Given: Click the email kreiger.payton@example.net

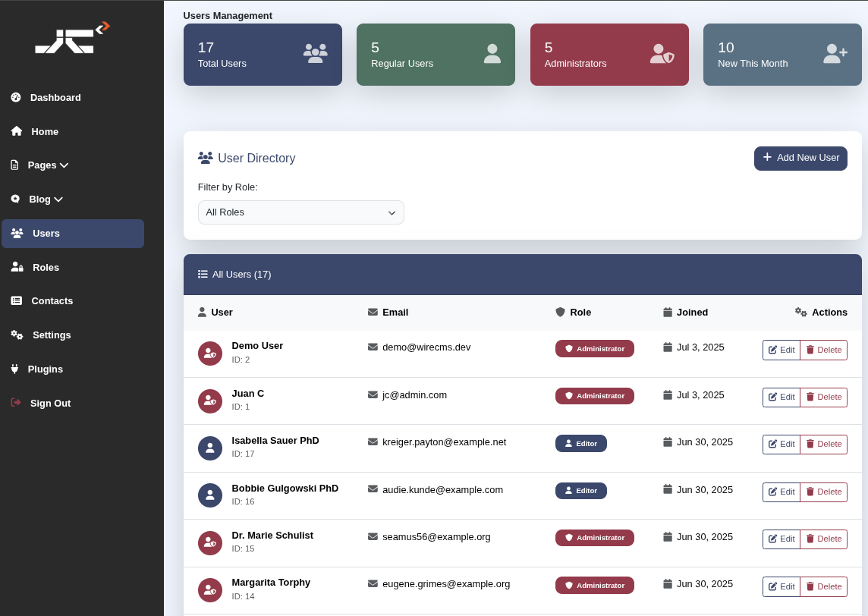Looking at the screenshot, I should (445, 442).
